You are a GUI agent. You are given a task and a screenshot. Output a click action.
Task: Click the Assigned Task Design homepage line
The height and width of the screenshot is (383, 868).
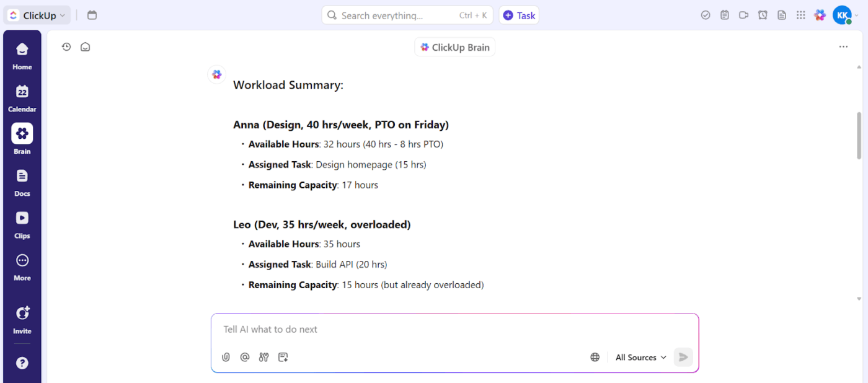point(337,165)
